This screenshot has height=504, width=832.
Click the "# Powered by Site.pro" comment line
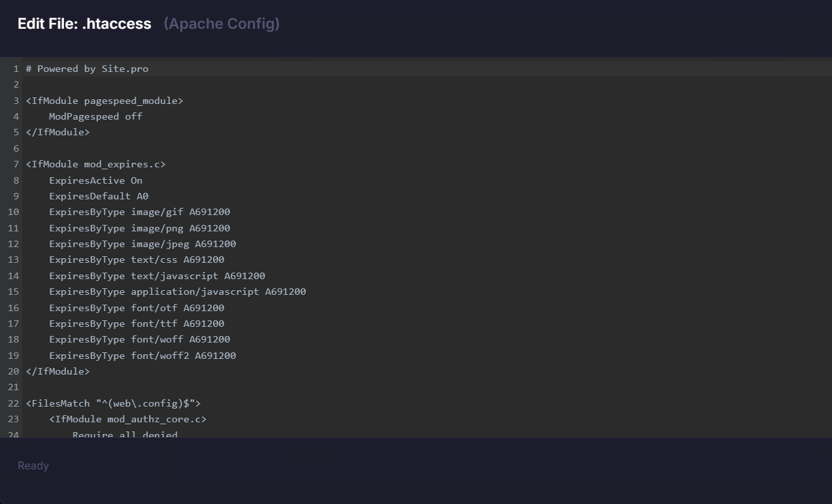[x=87, y=69]
